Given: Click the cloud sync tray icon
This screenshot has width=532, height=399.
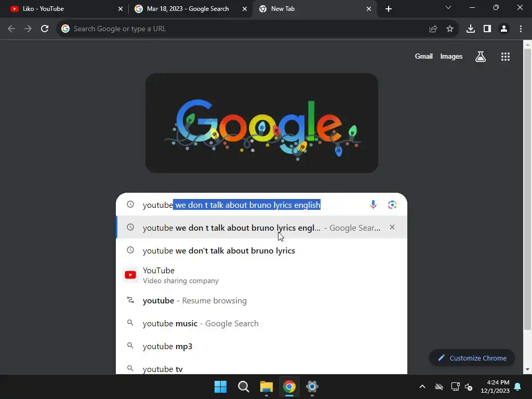Looking at the screenshot, I should coord(439,387).
